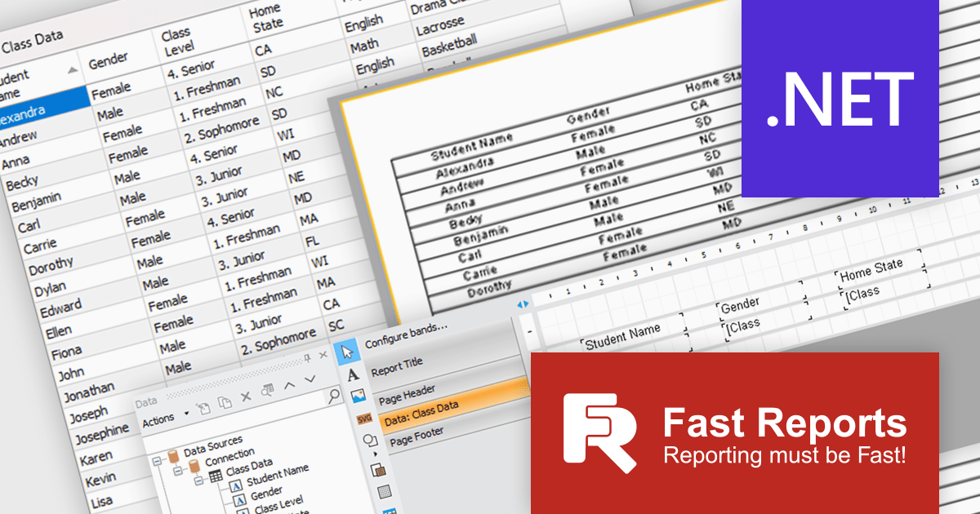This screenshot has width=980, height=514.
Task: Click Copy icon in Data panel toolbar
Action: pyautogui.click(x=225, y=401)
